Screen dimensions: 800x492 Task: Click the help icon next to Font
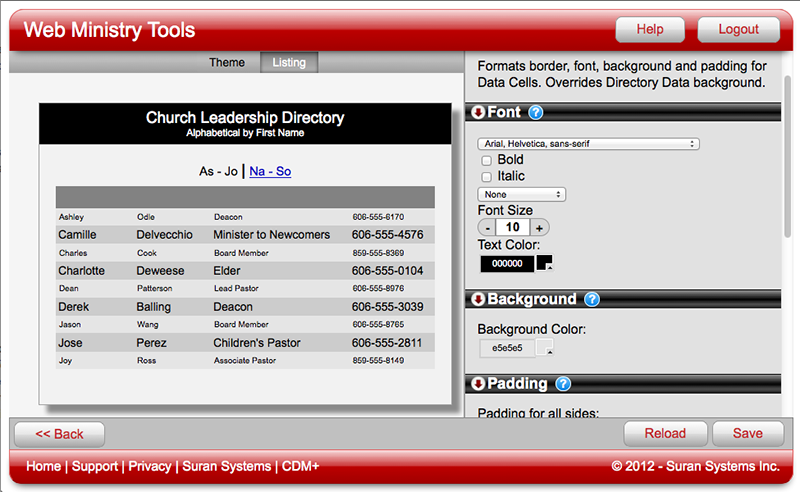536,113
